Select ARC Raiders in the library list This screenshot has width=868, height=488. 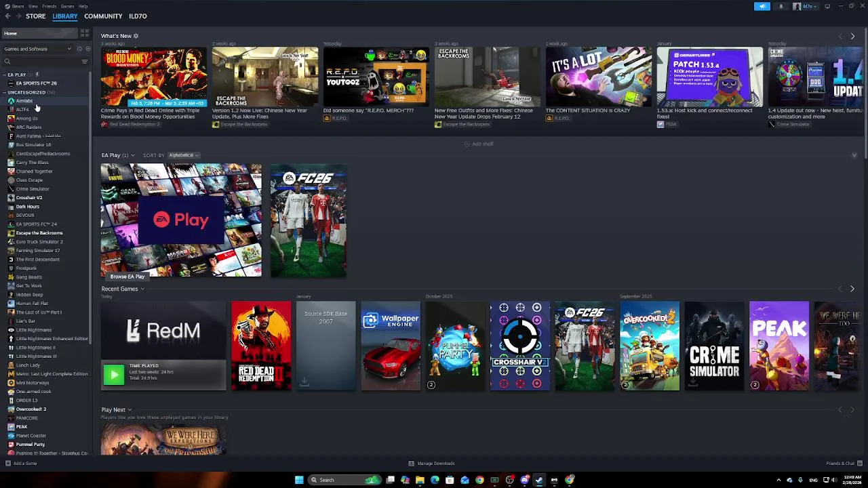pyautogui.click(x=28, y=127)
